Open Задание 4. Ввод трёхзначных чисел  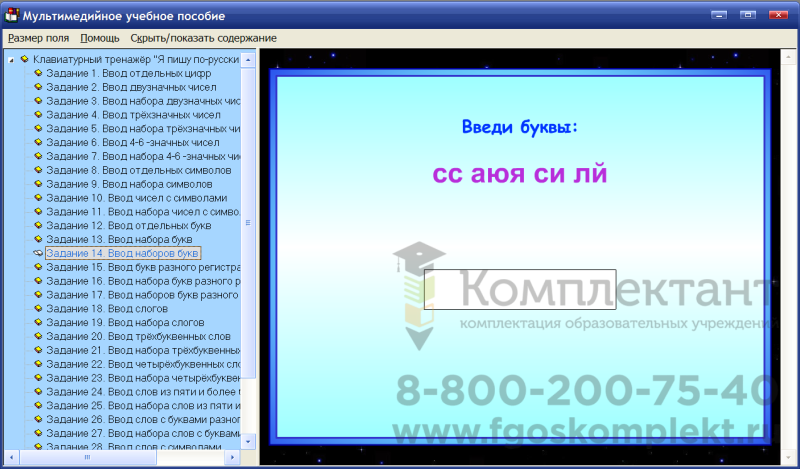point(133,115)
